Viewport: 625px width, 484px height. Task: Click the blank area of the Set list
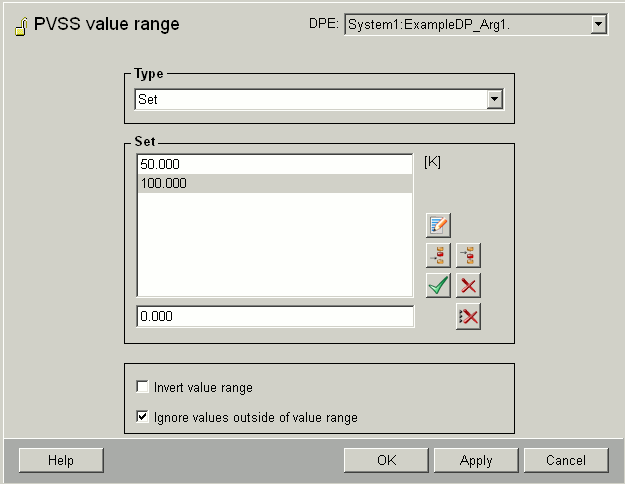(274, 245)
